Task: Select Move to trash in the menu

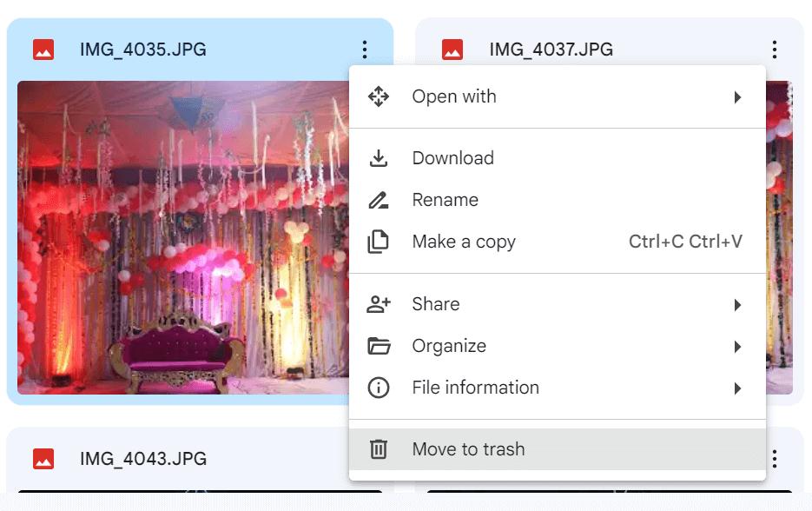Action: [468, 449]
